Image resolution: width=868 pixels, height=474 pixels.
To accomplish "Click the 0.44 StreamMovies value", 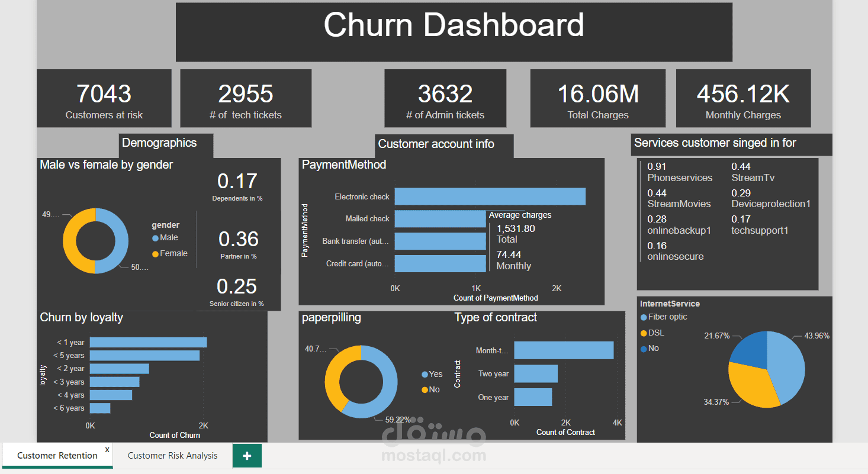I will pos(679,198).
